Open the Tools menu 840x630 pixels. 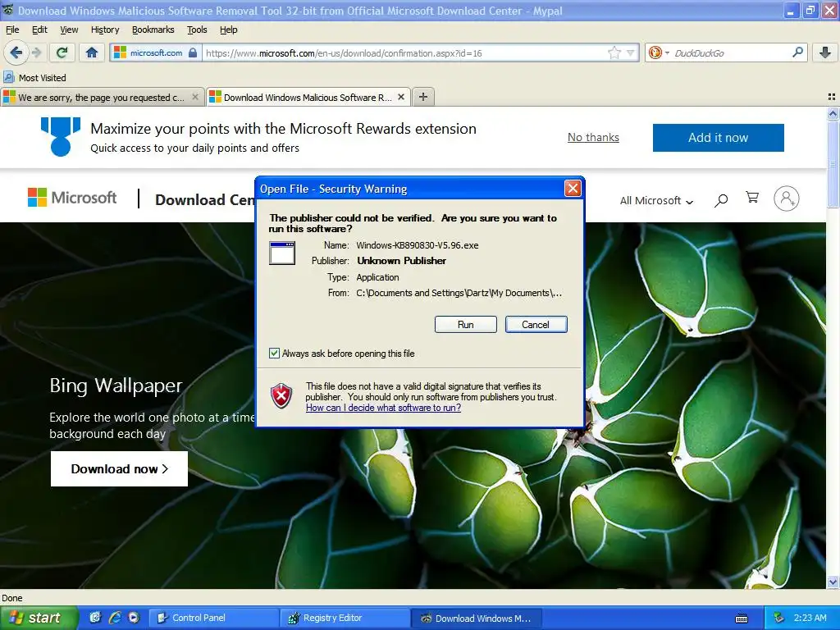point(197,30)
